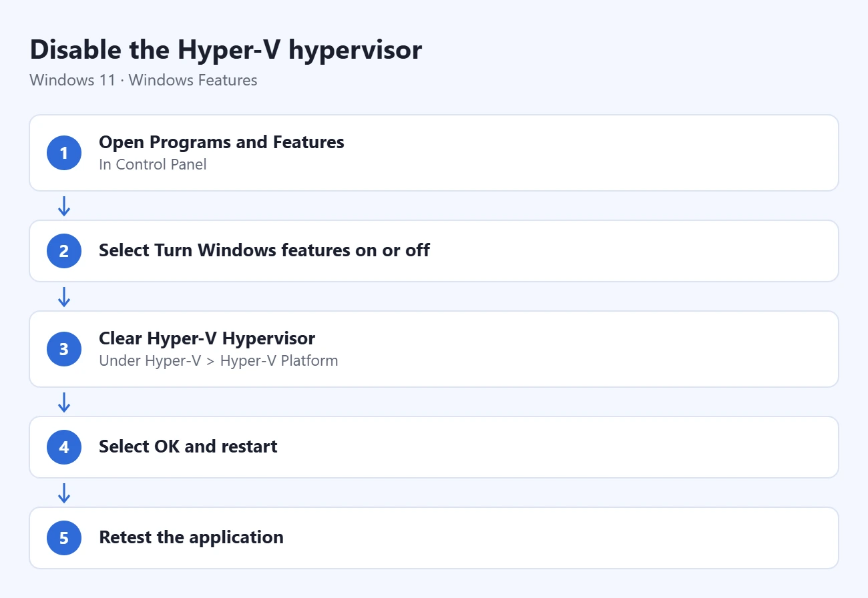
Task: Select "Select Turn Windows features on or off" text
Action: click(264, 250)
